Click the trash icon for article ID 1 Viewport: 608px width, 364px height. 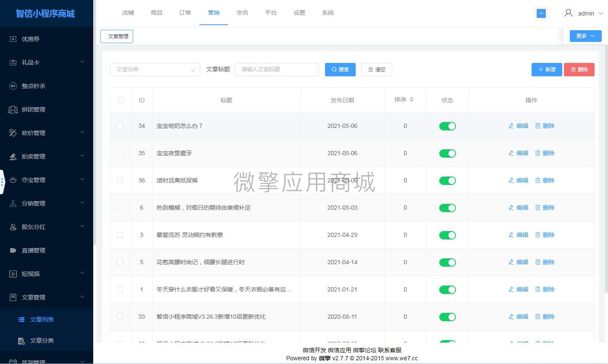pyautogui.click(x=537, y=289)
